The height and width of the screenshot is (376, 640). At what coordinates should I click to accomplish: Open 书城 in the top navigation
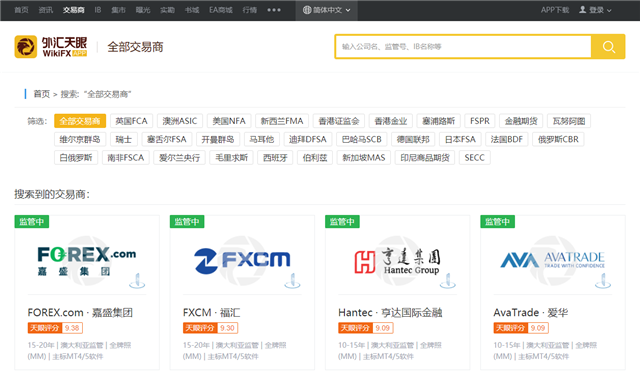pyautogui.click(x=192, y=10)
